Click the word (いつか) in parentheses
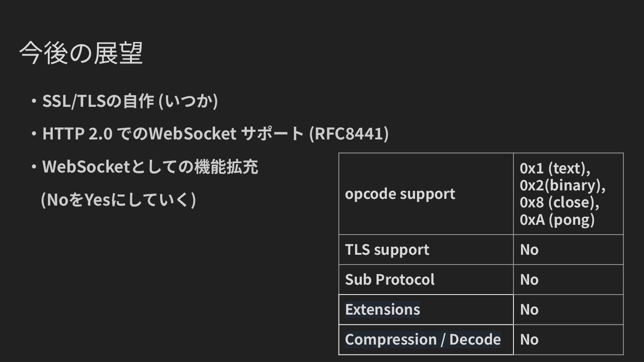The height and width of the screenshot is (362, 644). [x=189, y=101]
